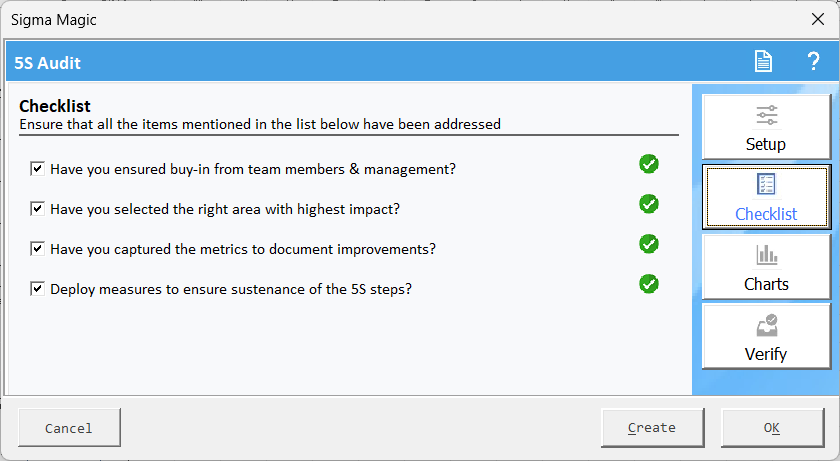Toggle captured metrics to document improvements checkbox
The height and width of the screenshot is (461, 840).
click(x=37, y=248)
